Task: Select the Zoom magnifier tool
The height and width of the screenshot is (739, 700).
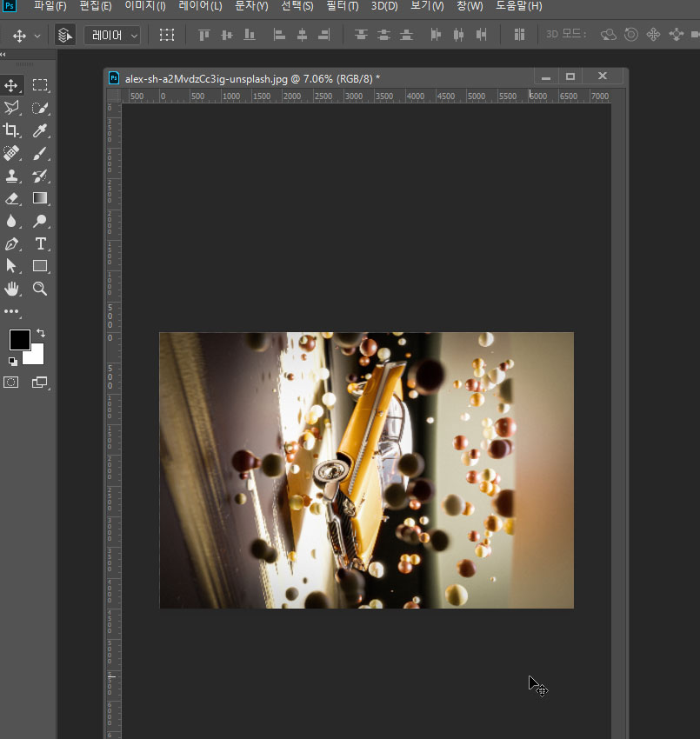Action: coord(40,289)
